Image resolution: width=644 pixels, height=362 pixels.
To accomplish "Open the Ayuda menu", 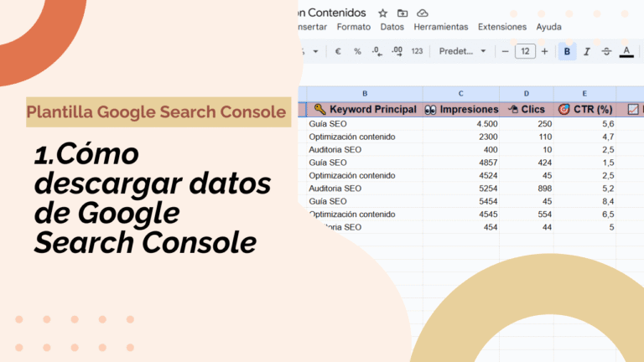I will coord(548,27).
